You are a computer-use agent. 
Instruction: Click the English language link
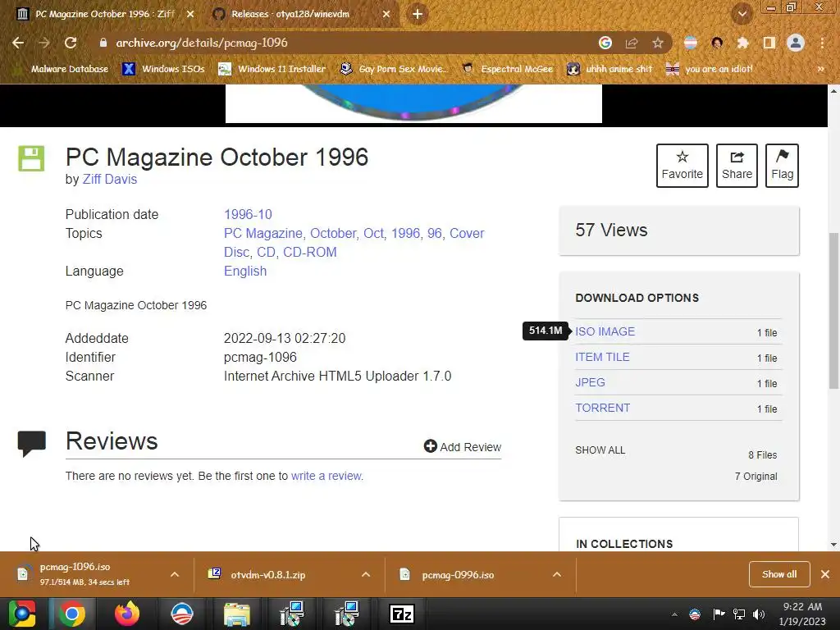coord(245,271)
